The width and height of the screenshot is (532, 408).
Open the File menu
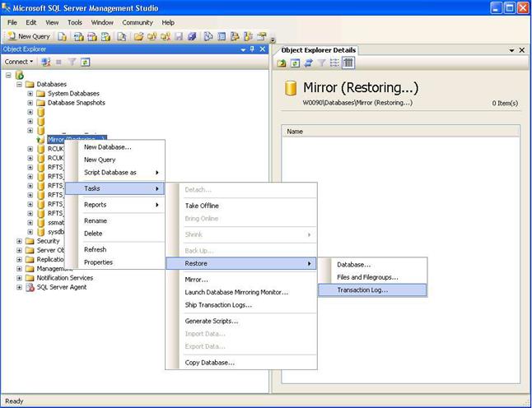(x=12, y=22)
